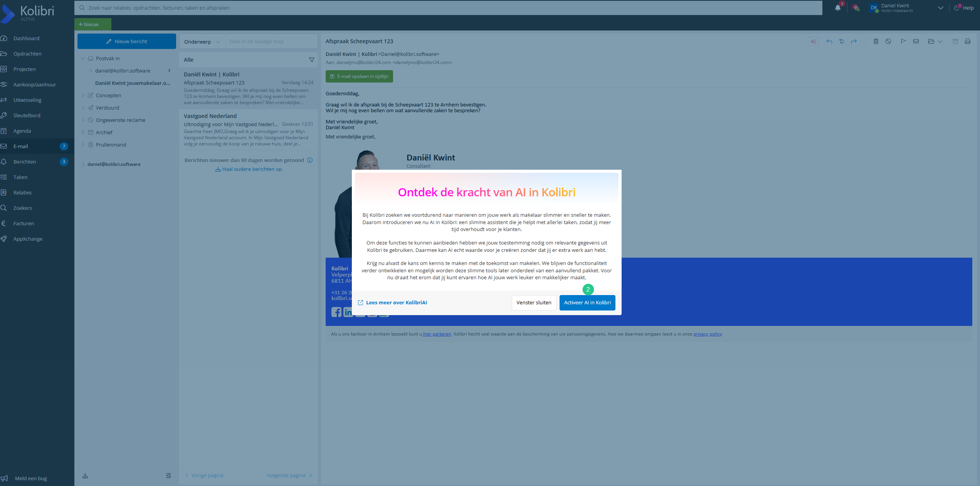Open the AI assistant sparkle icon in email toolbar
Image resolution: width=980 pixels, height=486 pixels.
tap(813, 41)
